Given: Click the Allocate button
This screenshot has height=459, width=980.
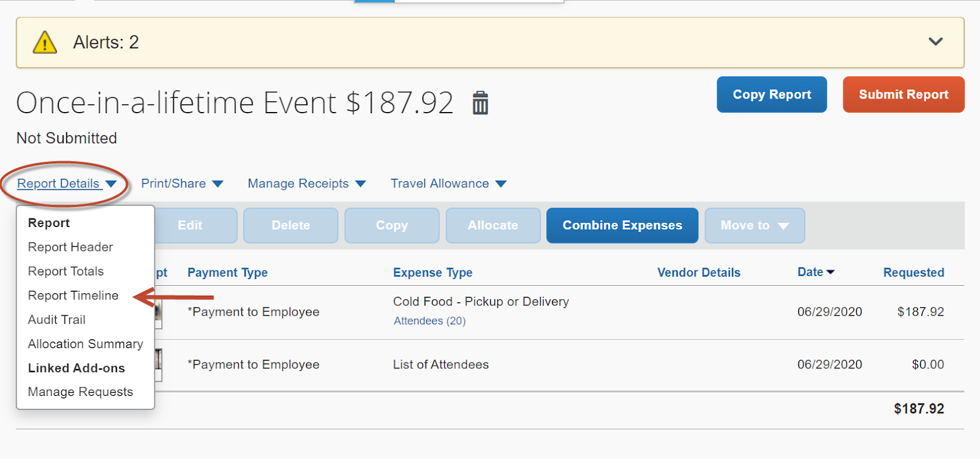Looking at the screenshot, I should (493, 225).
